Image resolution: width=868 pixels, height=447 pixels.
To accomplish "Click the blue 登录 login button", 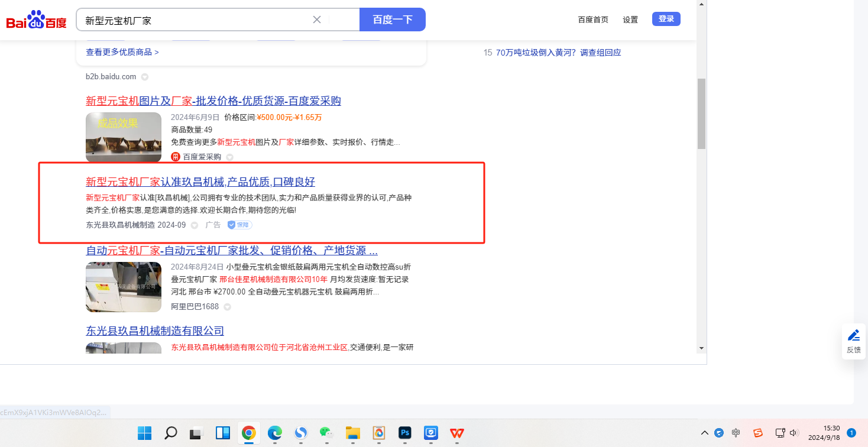I will coord(666,19).
